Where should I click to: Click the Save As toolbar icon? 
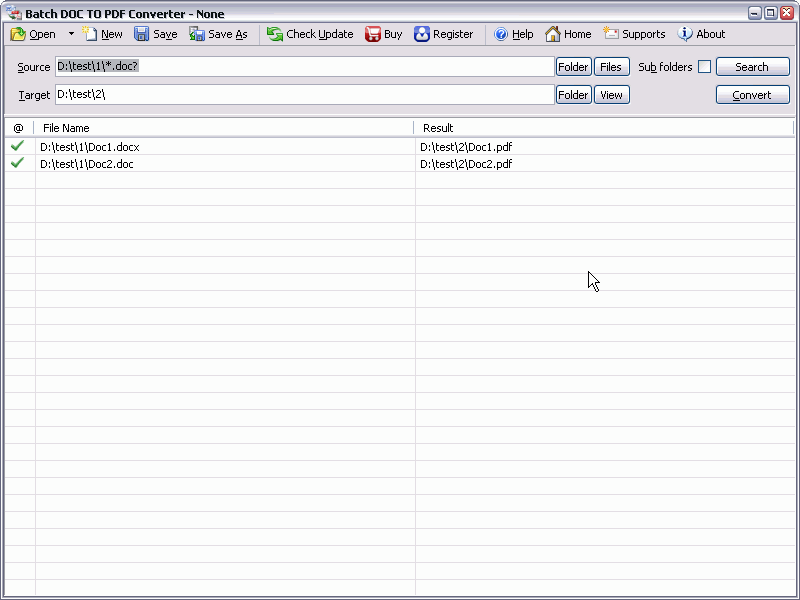click(197, 34)
